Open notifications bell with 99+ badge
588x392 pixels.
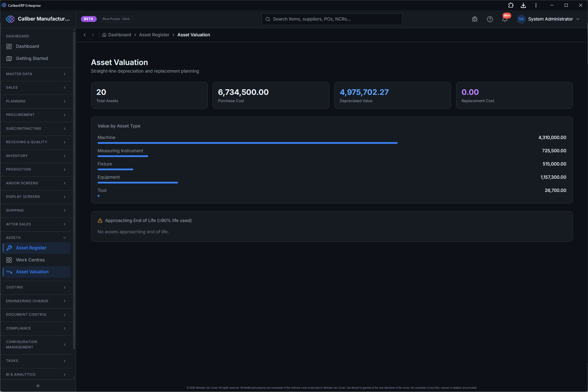(505, 19)
